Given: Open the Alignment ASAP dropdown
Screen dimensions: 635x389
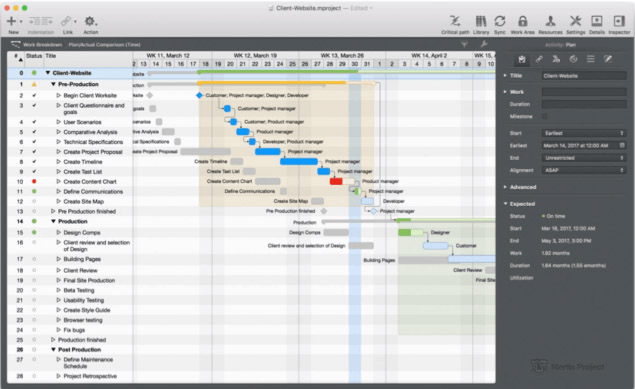Looking at the screenshot, I should point(584,170).
